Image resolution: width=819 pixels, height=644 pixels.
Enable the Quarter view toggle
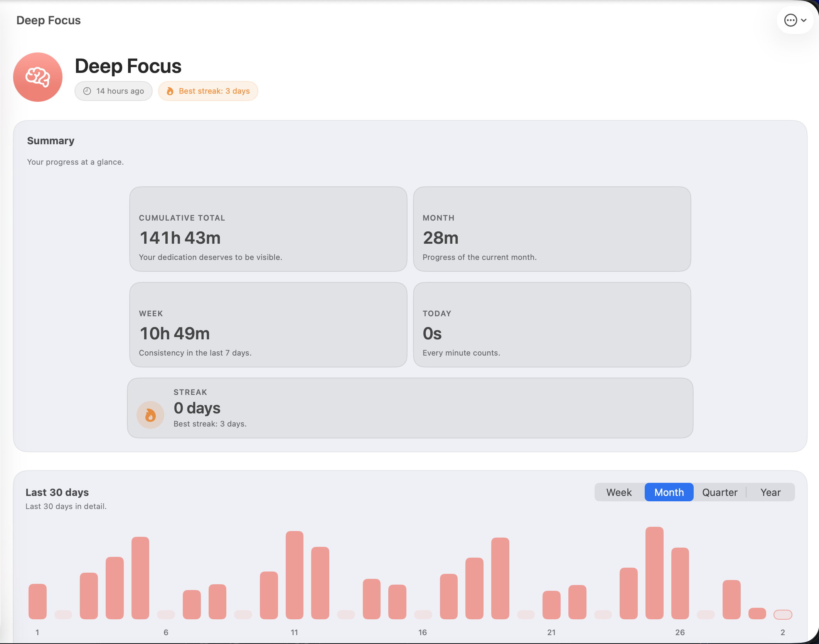pos(720,492)
